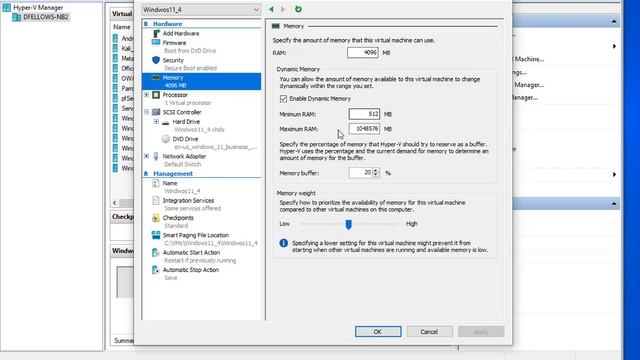Click the RAM input field
This screenshot has height=360, width=640.
(x=362, y=53)
